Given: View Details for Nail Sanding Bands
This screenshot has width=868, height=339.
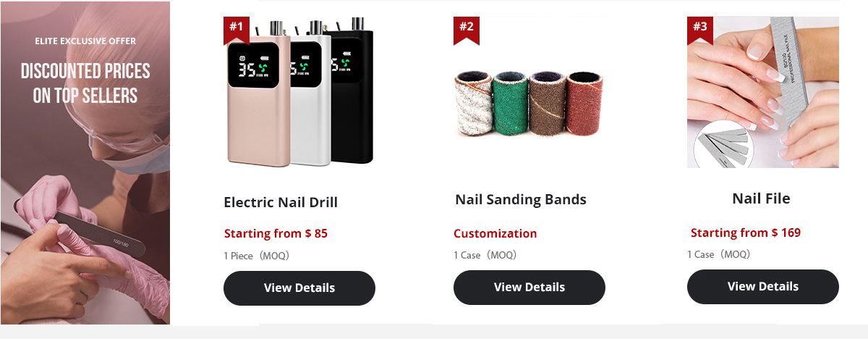Looking at the screenshot, I should pyautogui.click(x=529, y=288).
